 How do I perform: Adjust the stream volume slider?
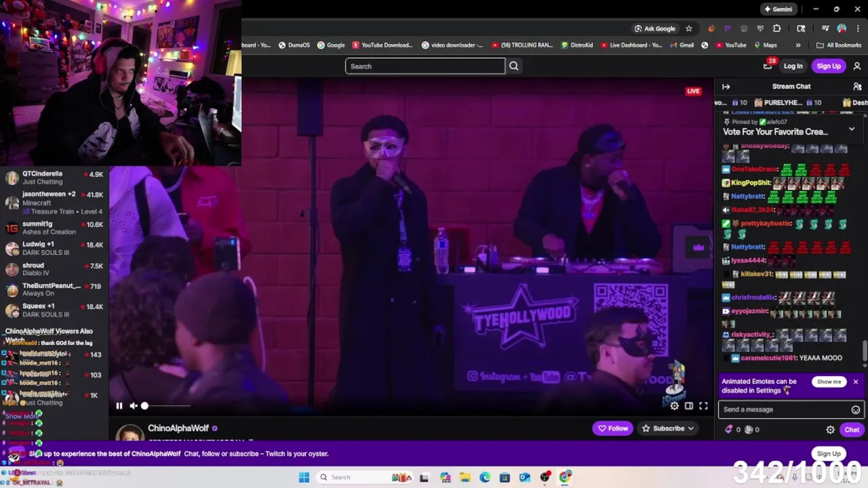165,406
